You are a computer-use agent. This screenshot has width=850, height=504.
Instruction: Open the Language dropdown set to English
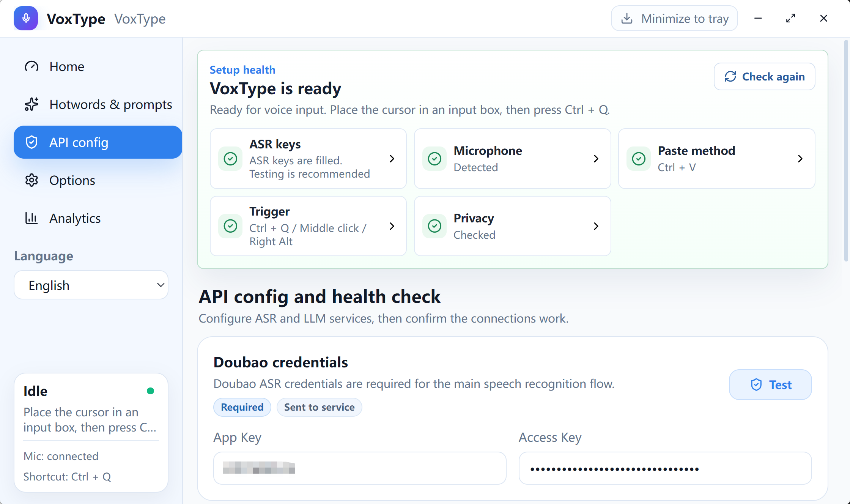[91, 285]
